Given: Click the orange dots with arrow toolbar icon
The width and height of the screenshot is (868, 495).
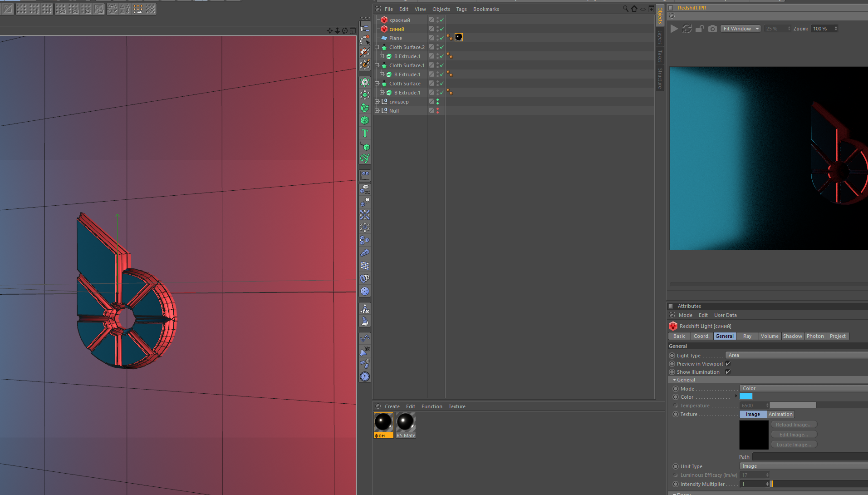Looking at the screenshot, I should 138,9.
